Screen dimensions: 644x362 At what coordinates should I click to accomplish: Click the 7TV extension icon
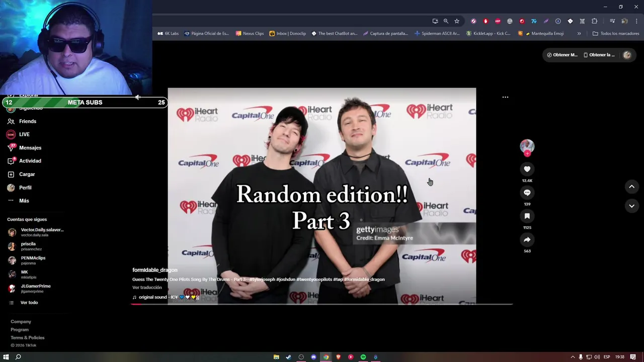(x=534, y=21)
